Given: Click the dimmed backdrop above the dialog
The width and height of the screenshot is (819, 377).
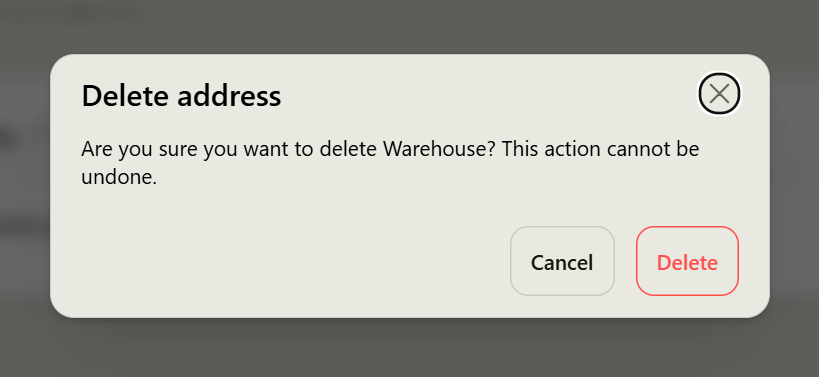Looking at the screenshot, I should [410, 26].
